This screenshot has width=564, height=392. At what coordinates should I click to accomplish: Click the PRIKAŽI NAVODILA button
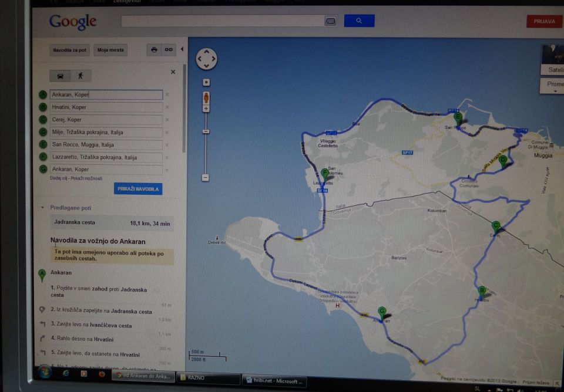[x=138, y=189]
